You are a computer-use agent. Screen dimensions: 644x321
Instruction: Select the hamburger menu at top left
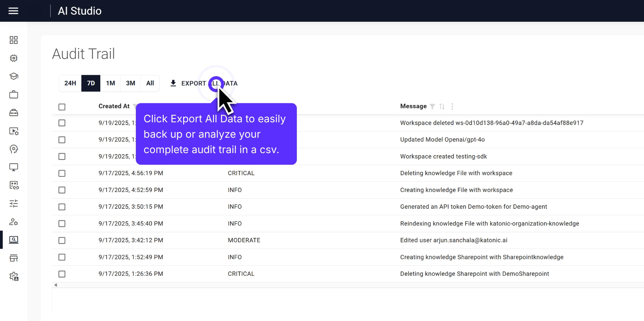pyautogui.click(x=13, y=11)
